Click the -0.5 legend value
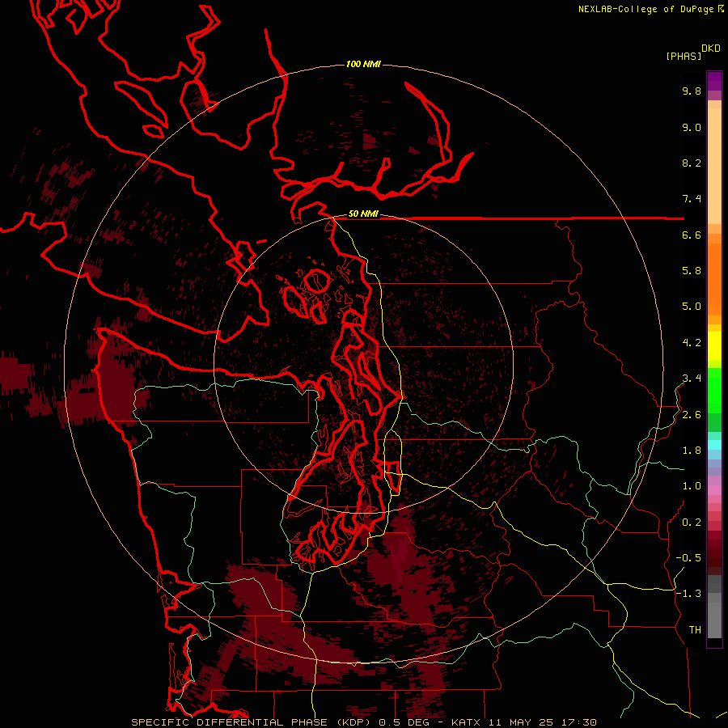 688,558
